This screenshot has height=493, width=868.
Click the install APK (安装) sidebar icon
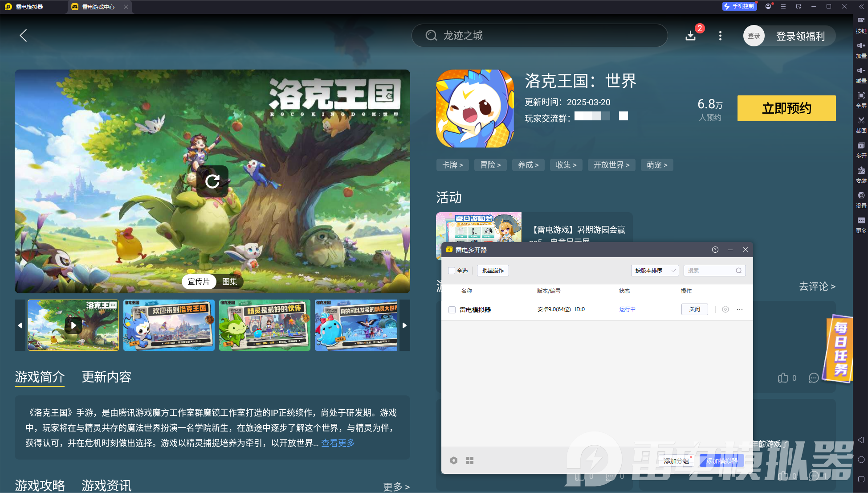pyautogui.click(x=861, y=171)
